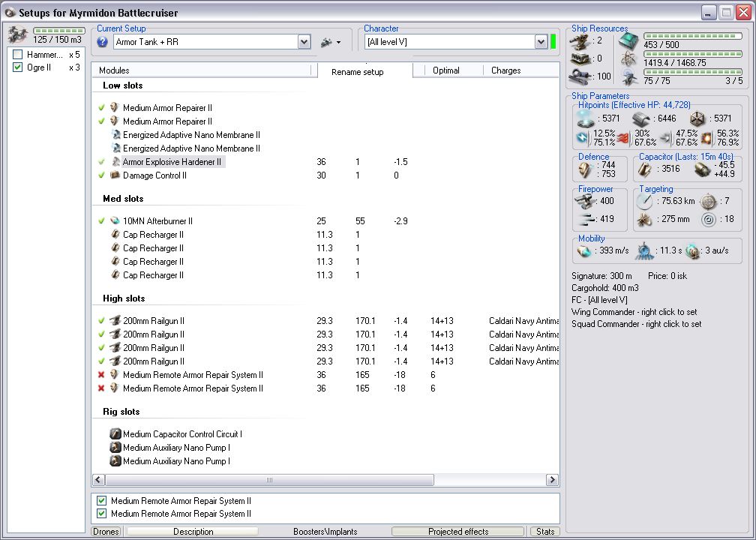Click the armor hitpoints icon

click(x=642, y=118)
